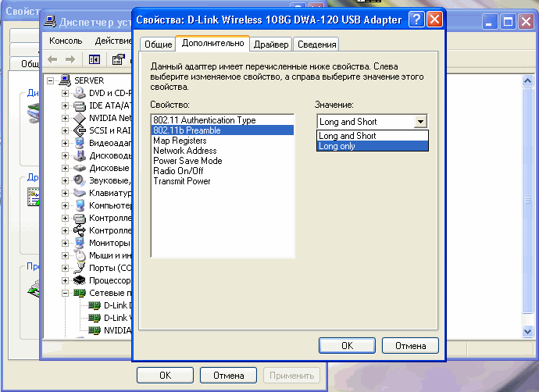Screen dimensions: 539x392
Task: Click Отмена in adapter properties dialog
Action: point(410,346)
